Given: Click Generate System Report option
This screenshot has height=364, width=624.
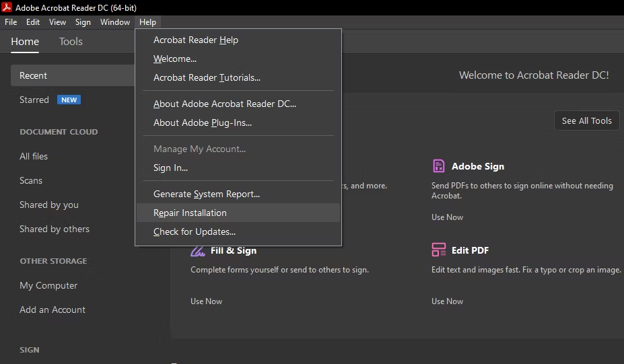Looking at the screenshot, I should click(207, 194).
